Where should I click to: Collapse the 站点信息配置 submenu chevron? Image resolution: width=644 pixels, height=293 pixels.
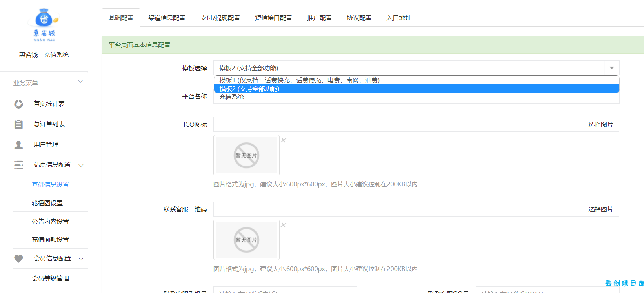[81, 165]
